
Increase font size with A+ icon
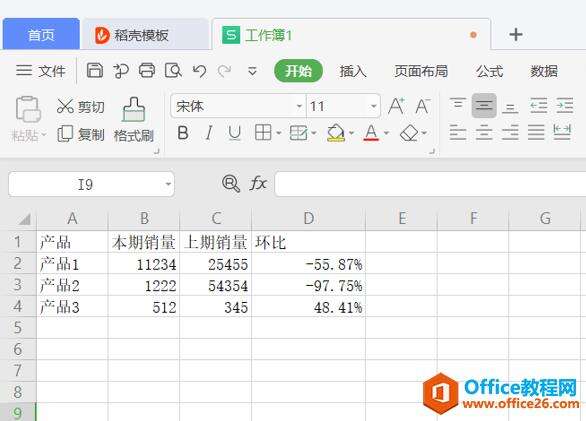(396, 106)
